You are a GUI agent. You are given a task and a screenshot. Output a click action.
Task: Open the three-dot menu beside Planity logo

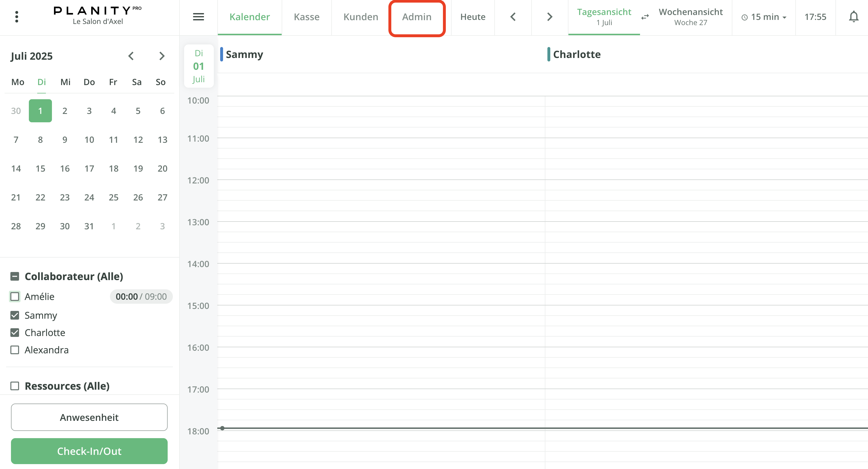click(x=16, y=16)
